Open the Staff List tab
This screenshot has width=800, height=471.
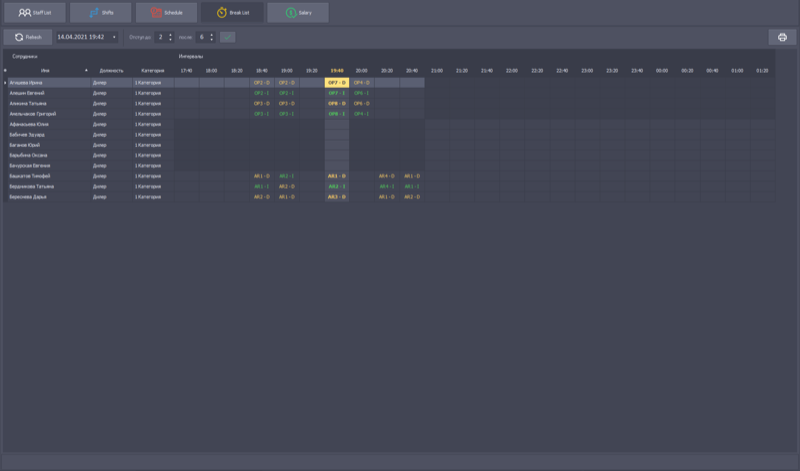coord(34,13)
